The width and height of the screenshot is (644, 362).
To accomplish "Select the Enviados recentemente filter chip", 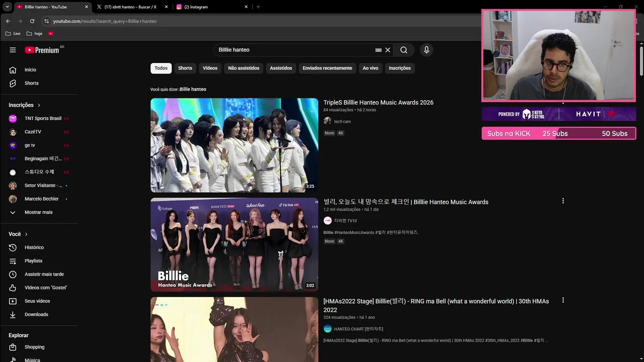I will tap(328, 68).
